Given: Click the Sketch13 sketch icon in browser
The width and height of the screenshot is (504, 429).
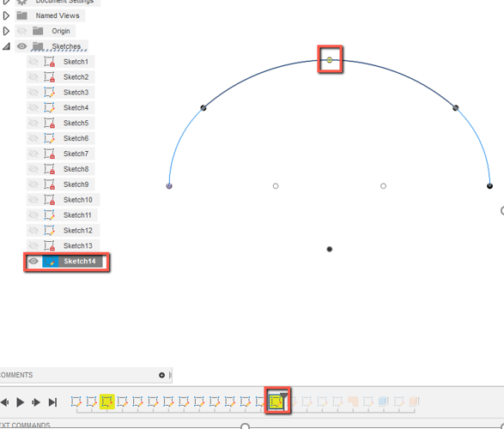Looking at the screenshot, I should (x=50, y=245).
